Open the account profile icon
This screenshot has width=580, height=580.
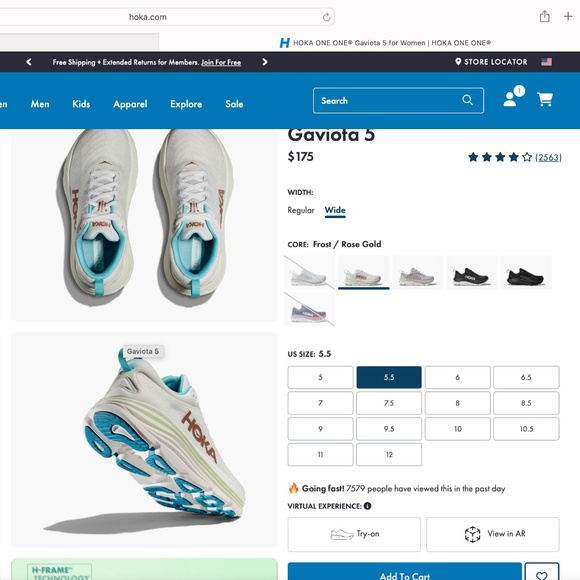pos(513,97)
